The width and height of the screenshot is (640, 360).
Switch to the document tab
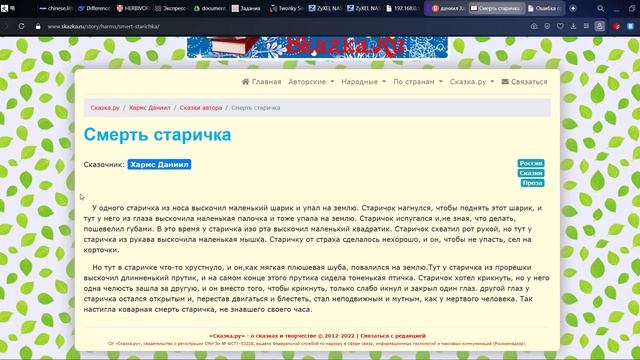pos(209,8)
